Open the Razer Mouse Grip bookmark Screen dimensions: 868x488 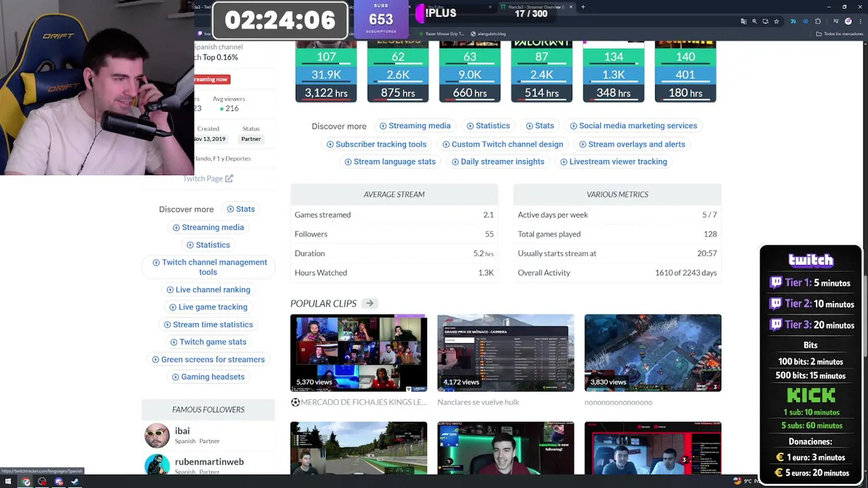tap(441, 33)
